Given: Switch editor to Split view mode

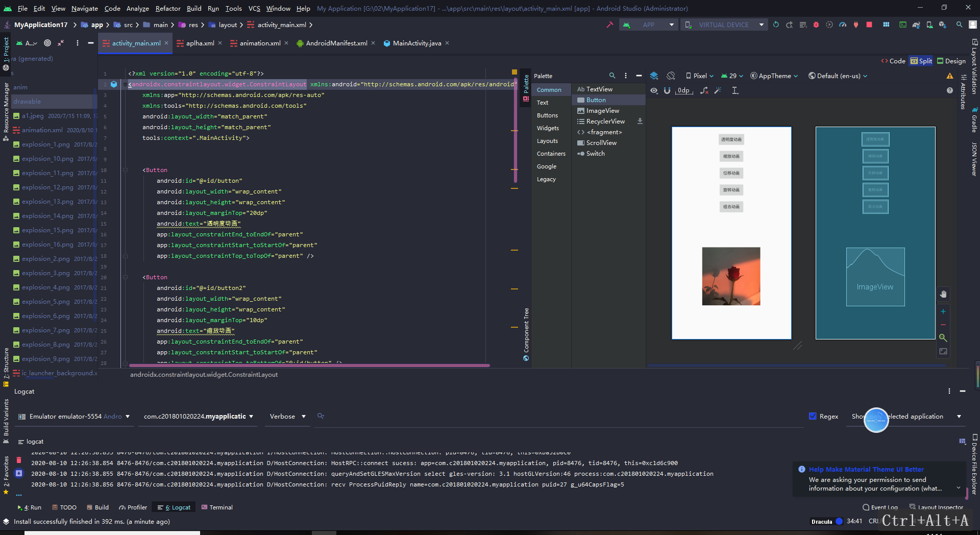Looking at the screenshot, I should click(x=921, y=61).
